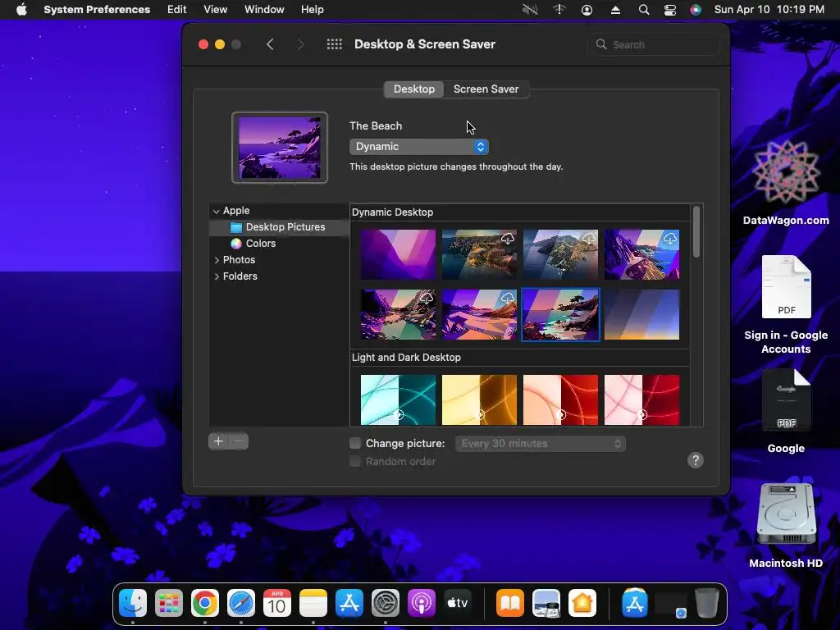Click the wallpaper list scrollbar
The width and height of the screenshot is (840, 630).
[696, 232]
